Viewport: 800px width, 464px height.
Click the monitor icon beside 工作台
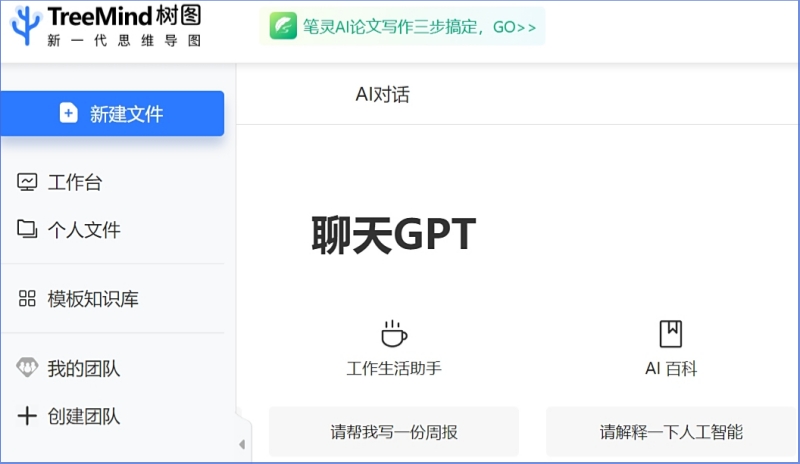pyautogui.click(x=27, y=182)
